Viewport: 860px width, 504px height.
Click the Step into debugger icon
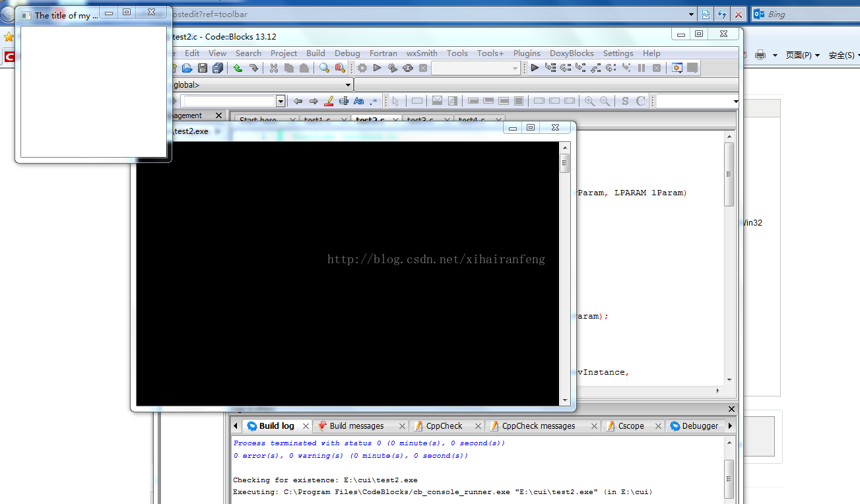581,68
